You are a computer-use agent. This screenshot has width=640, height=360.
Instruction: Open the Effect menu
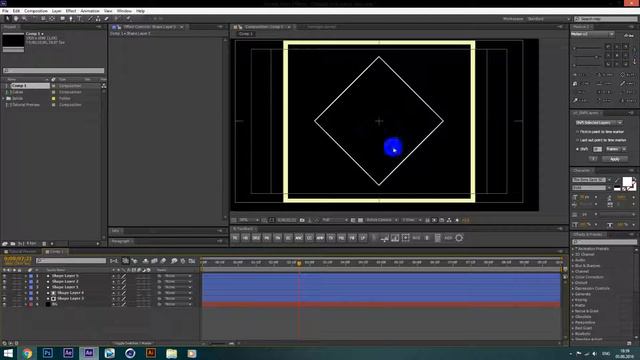click(71, 11)
